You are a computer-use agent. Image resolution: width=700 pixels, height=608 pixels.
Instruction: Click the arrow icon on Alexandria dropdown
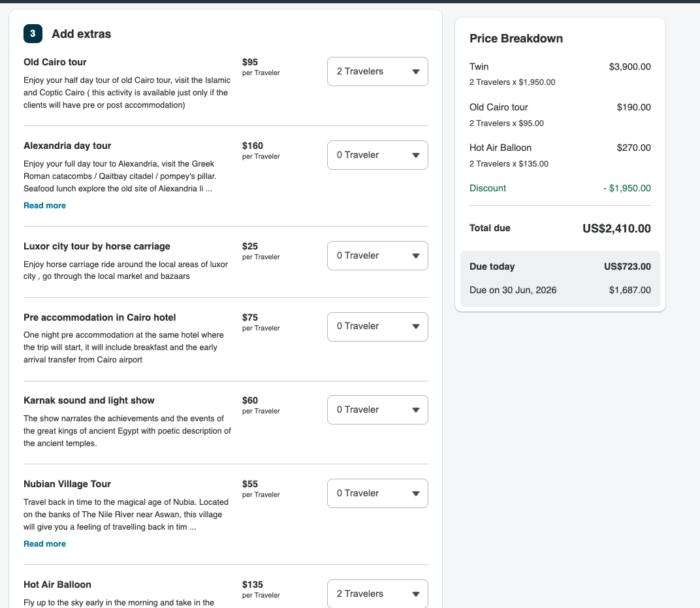pyautogui.click(x=415, y=155)
